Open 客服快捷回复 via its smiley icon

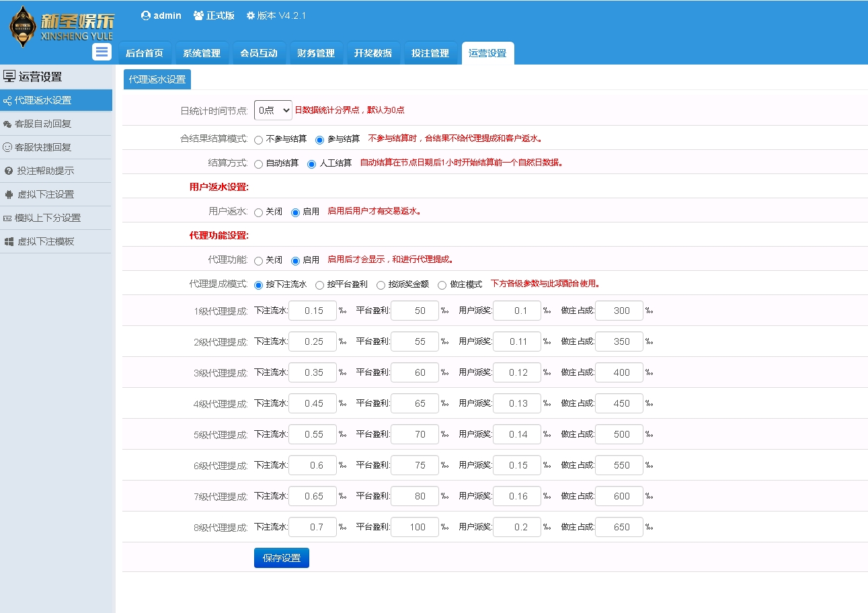(7, 147)
